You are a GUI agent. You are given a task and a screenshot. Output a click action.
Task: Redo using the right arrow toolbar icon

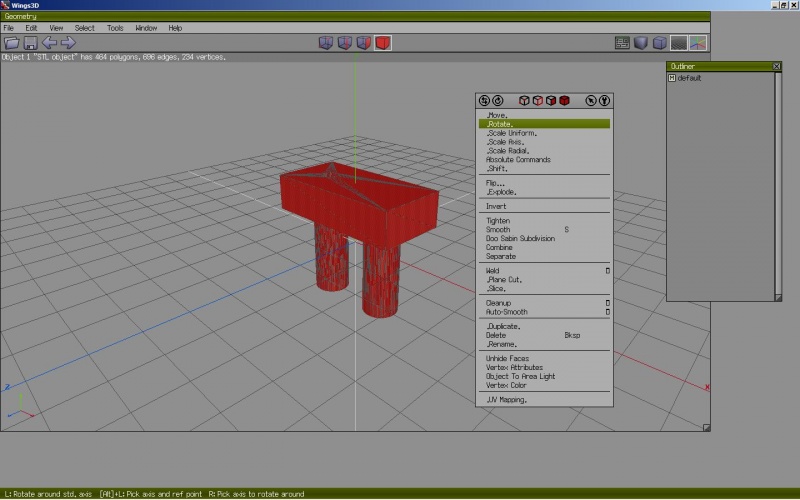pyautogui.click(x=68, y=43)
